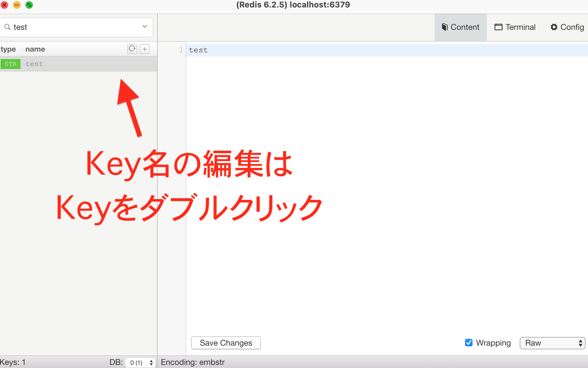Click inside the search input field
The height and width of the screenshot is (368, 588).
62,27
